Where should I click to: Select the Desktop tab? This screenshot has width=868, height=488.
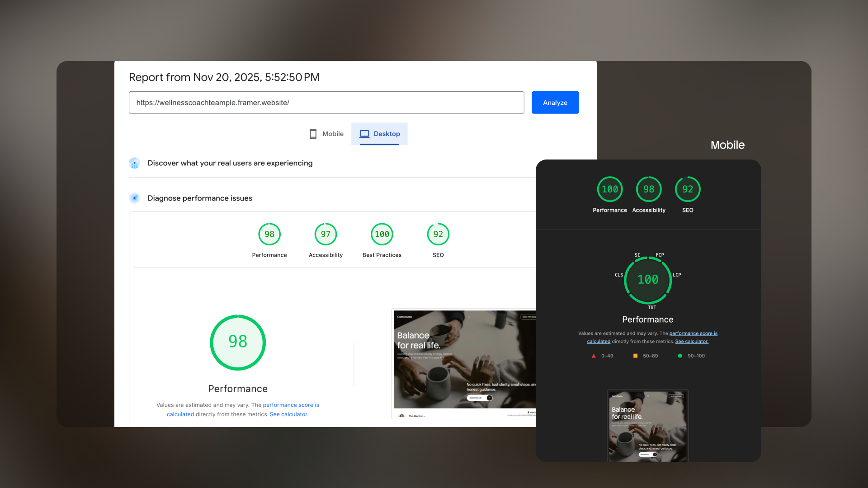point(379,134)
